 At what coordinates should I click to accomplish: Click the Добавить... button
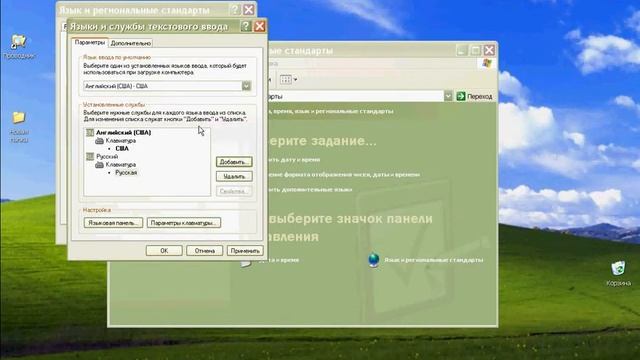tap(234, 162)
